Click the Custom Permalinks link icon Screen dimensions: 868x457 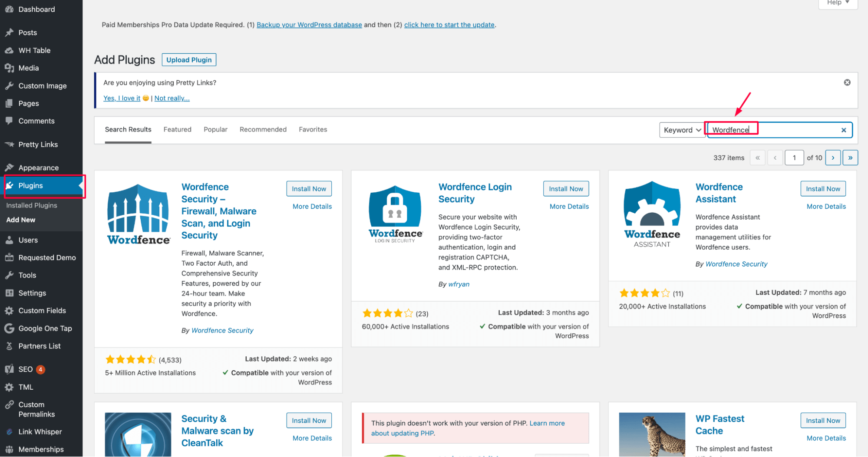(9, 404)
